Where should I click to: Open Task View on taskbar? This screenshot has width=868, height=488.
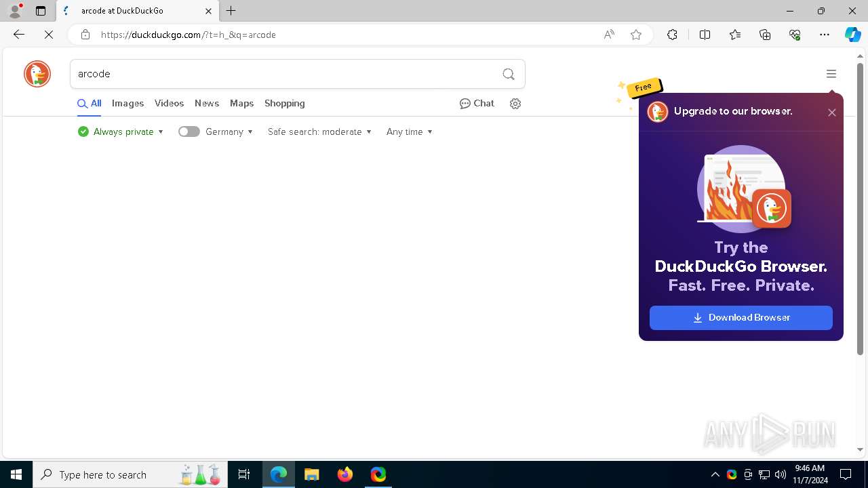[x=244, y=474]
